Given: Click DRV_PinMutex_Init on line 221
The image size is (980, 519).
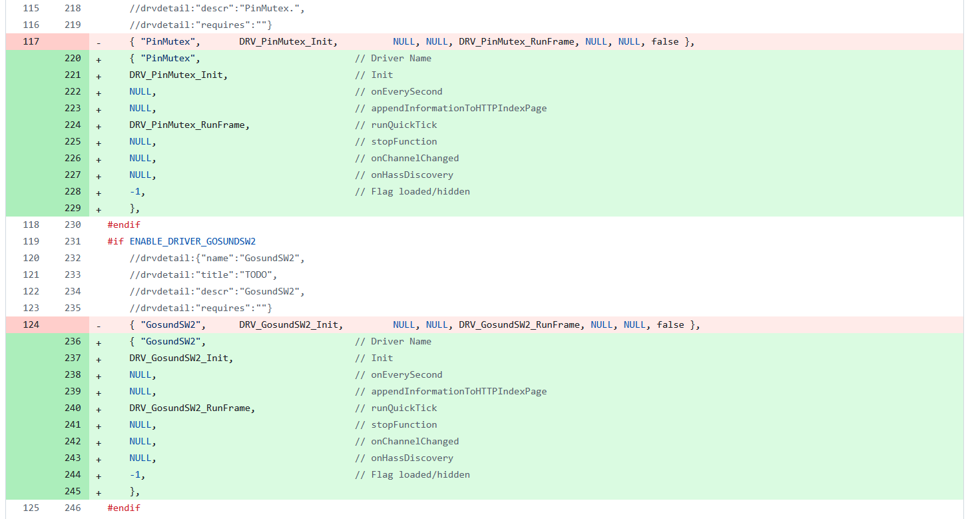Looking at the screenshot, I should 178,75.
